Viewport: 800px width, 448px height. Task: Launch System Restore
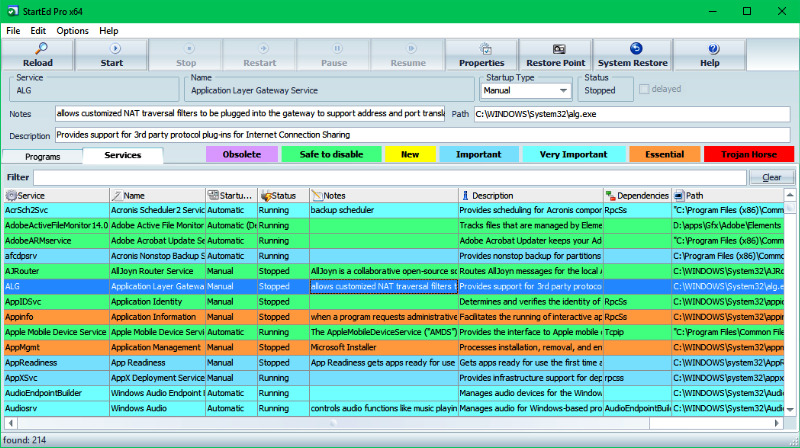tap(633, 55)
